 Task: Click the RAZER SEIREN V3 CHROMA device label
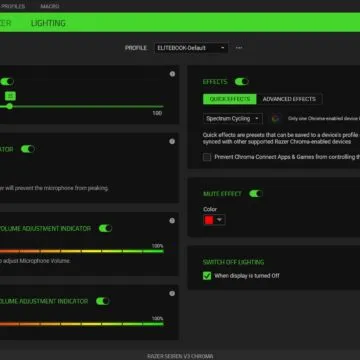(180, 356)
